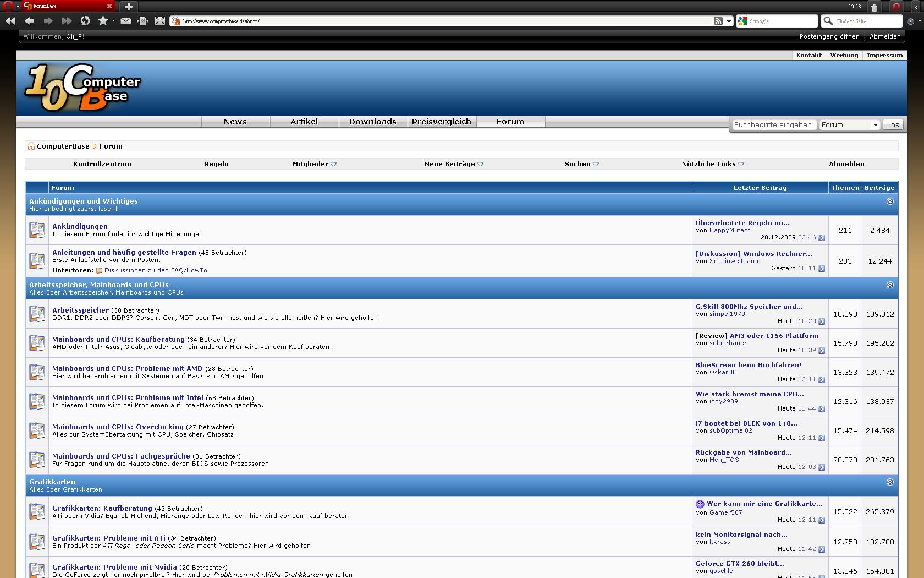Go forward one page

point(48,21)
